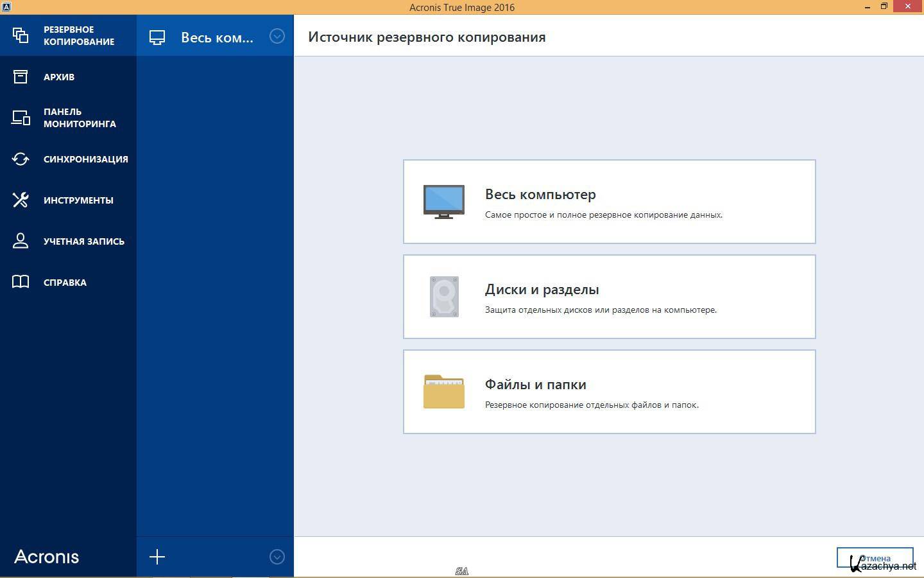Select the Весь ком... backup entry

pos(215,37)
